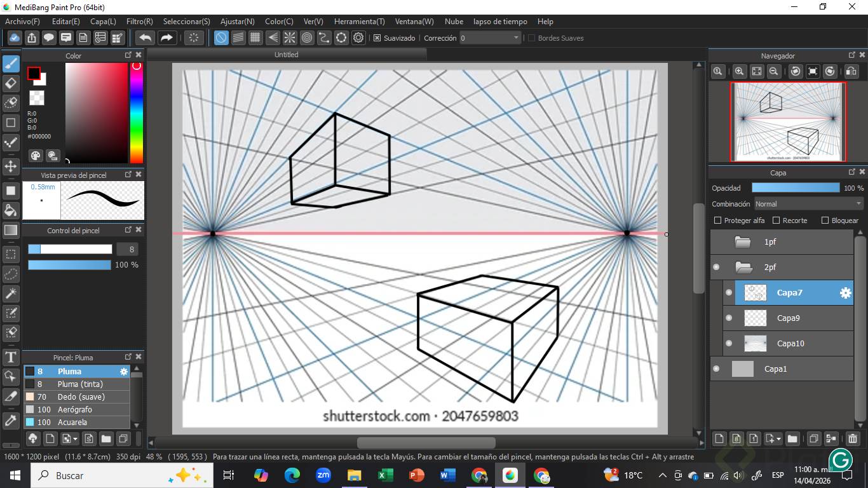Viewport: 868px width, 488px height.
Task: Select the Eraser tool in left toolbar
Action: (x=11, y=83)
